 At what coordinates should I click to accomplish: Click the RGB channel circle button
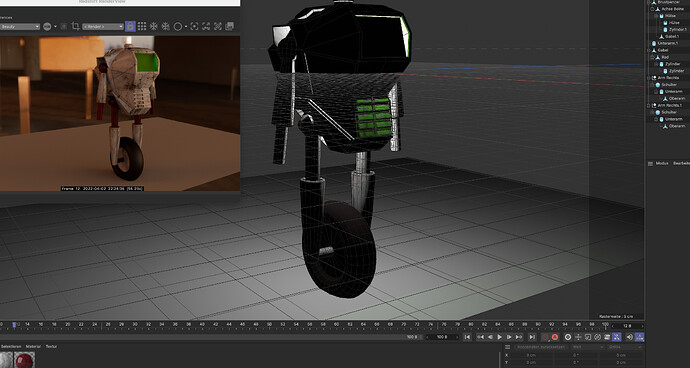pos(47,26)
